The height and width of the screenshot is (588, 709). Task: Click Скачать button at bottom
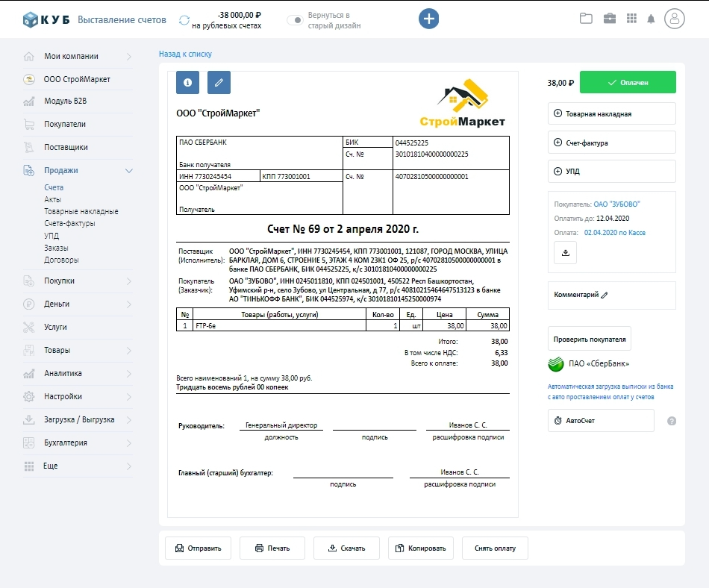(x=346, y=548)
